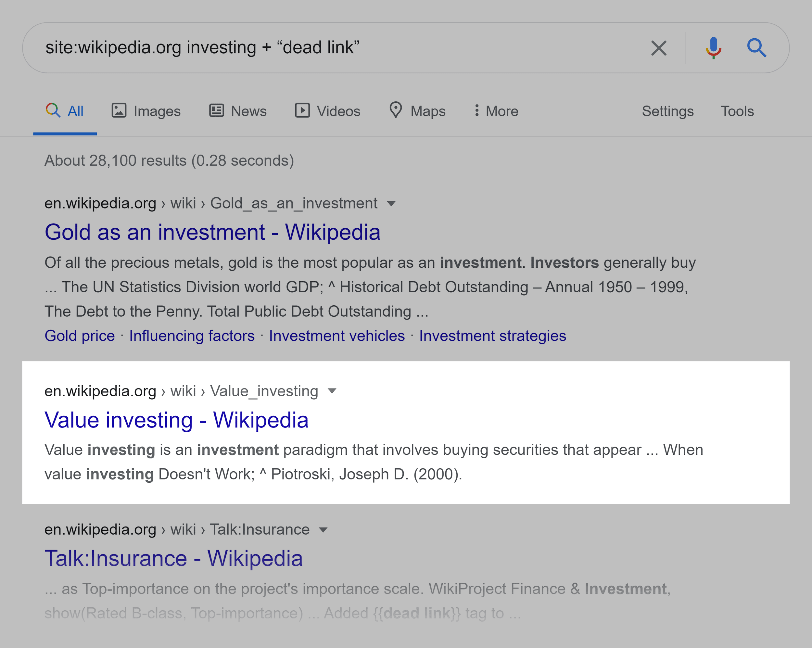Clear the search query with the X icon
This screenshot has height=648, width=812.
tap(659, 48)
